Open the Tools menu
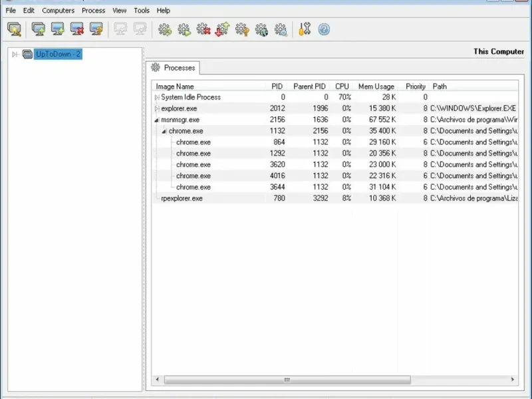Screen dimensions: 532x399 tap(142, 11)
